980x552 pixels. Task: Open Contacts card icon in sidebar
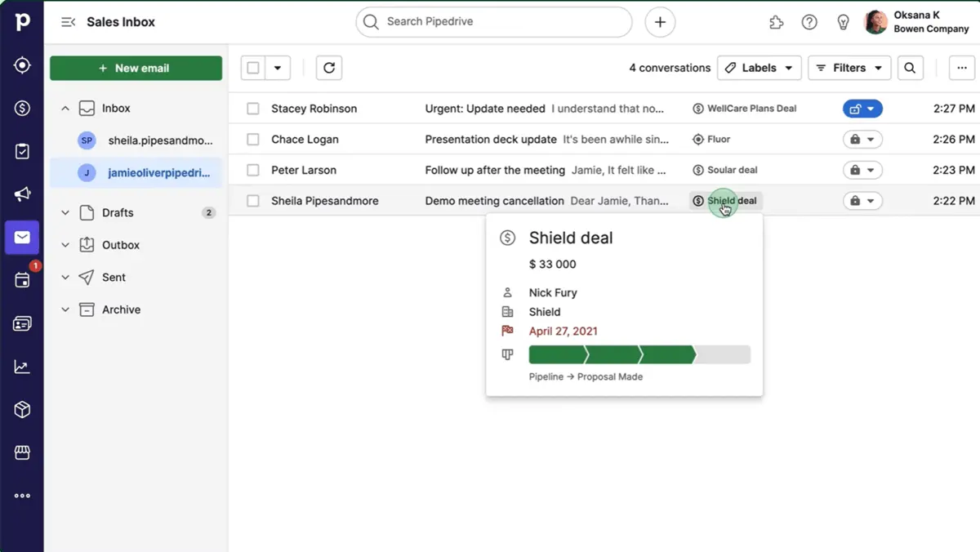tap(22, 324)
